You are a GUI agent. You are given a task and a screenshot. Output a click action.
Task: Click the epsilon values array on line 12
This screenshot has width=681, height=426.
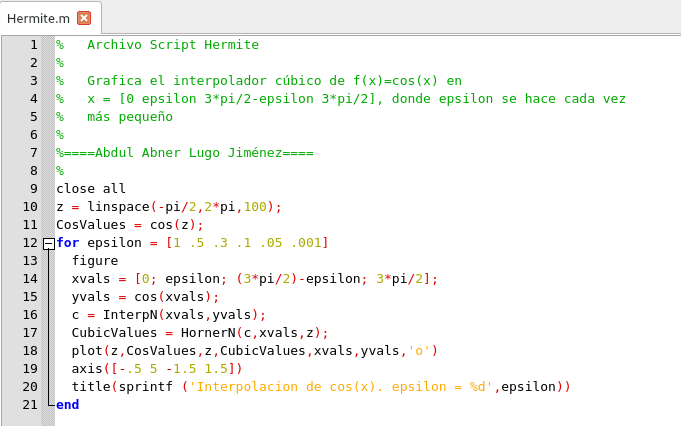click(x=247, y=243)
